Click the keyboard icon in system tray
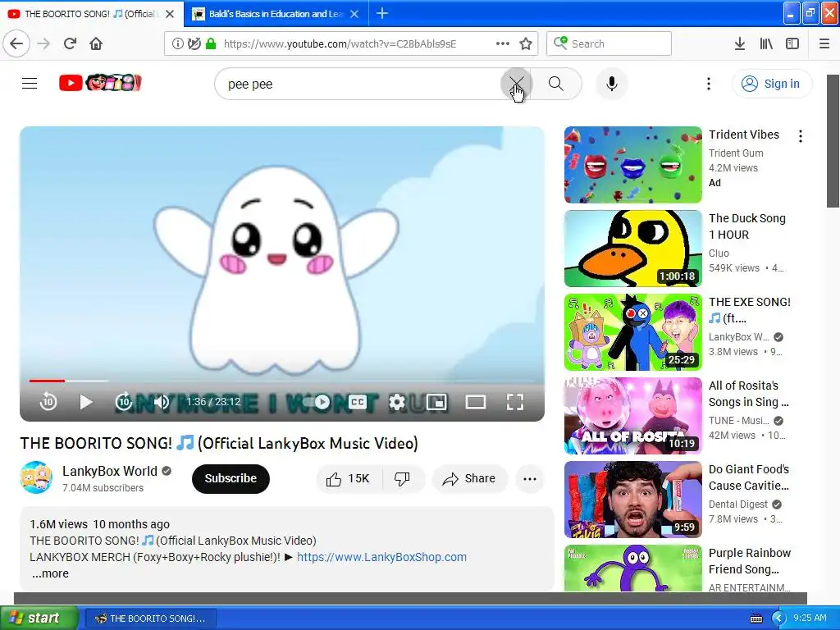This screenshot has height=630, width=840. [756, 619]
